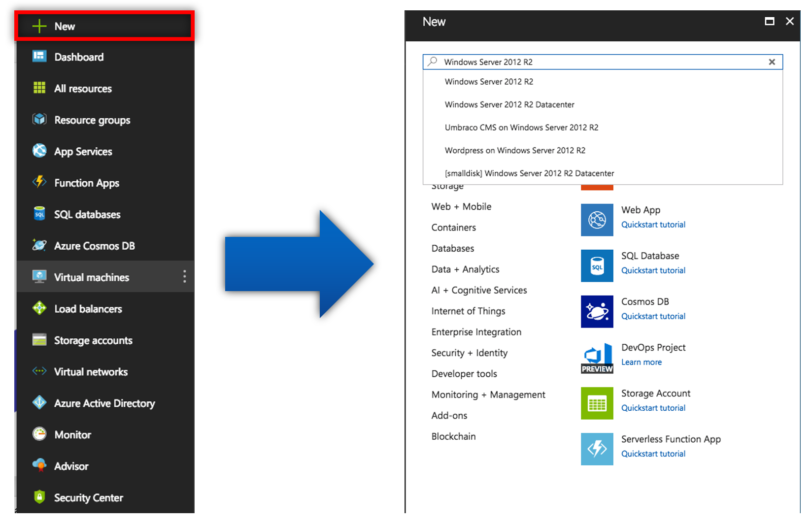Image resolution: width=812 pixels, height=525 pixels.
Task: Open Serverless Function App Quickstart tutorial
Action: (653, 454)
